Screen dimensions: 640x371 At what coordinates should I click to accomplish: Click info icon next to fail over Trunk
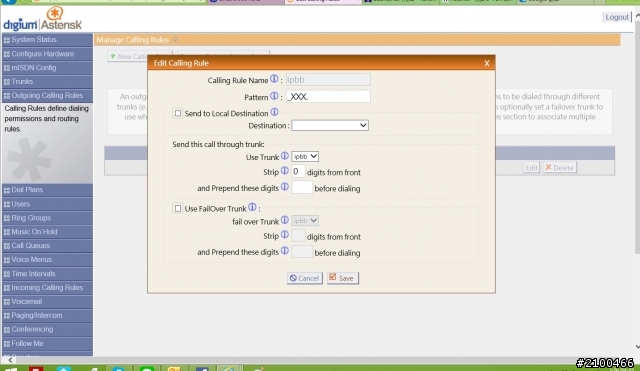pos(284,220)
